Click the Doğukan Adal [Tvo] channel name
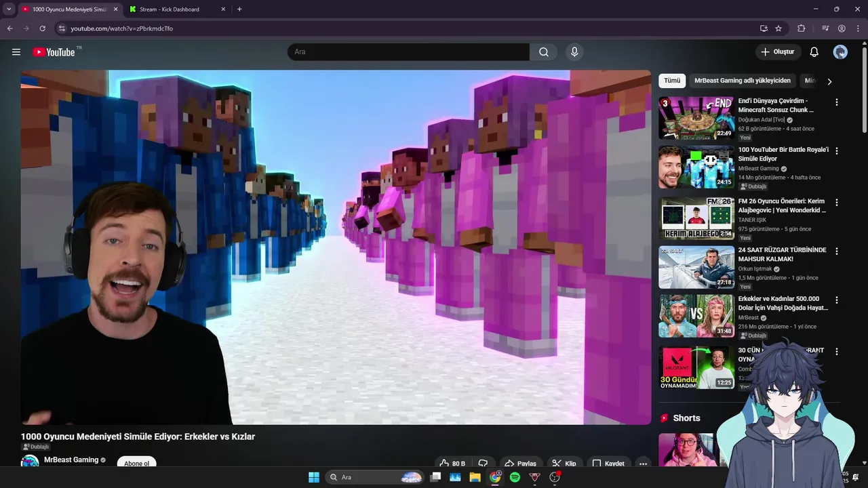 (x=761, y=120)
